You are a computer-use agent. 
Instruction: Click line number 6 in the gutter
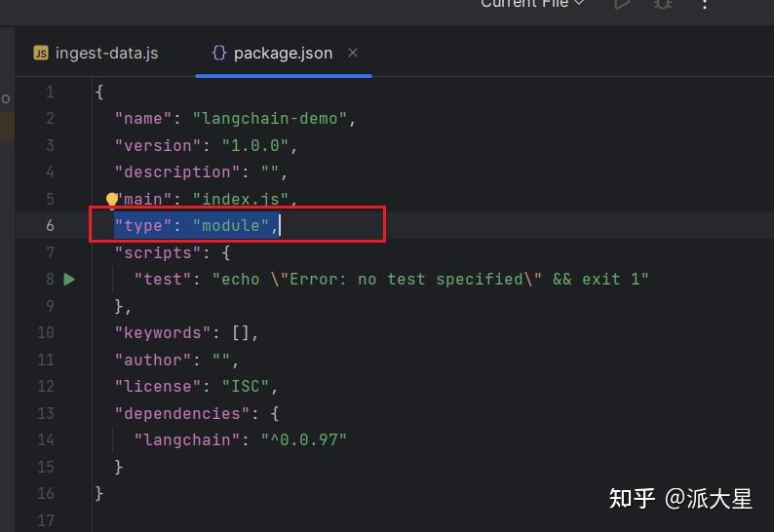tap(50, 225)
